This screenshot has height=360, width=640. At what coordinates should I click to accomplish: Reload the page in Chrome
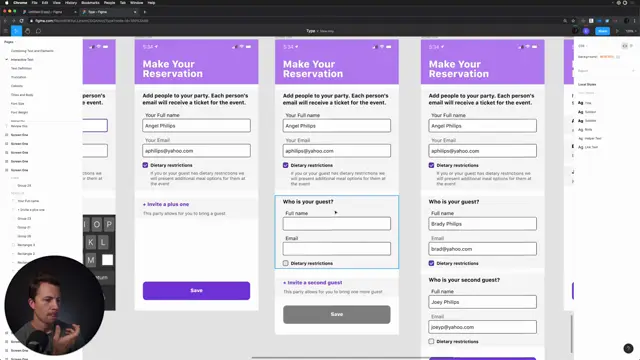coord(21,21)
